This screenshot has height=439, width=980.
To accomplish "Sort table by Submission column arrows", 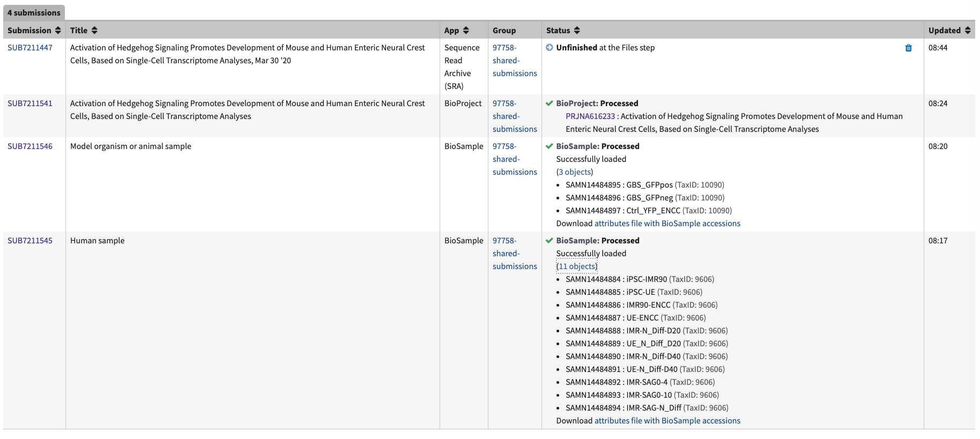I will (58, 31).
